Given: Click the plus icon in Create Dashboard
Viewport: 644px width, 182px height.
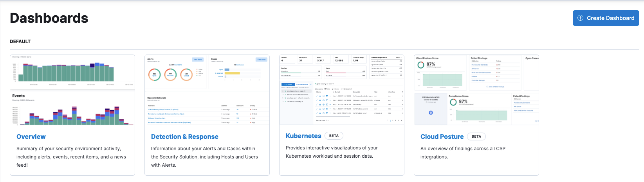Looking at the screenshot, I should click(580, 18).
